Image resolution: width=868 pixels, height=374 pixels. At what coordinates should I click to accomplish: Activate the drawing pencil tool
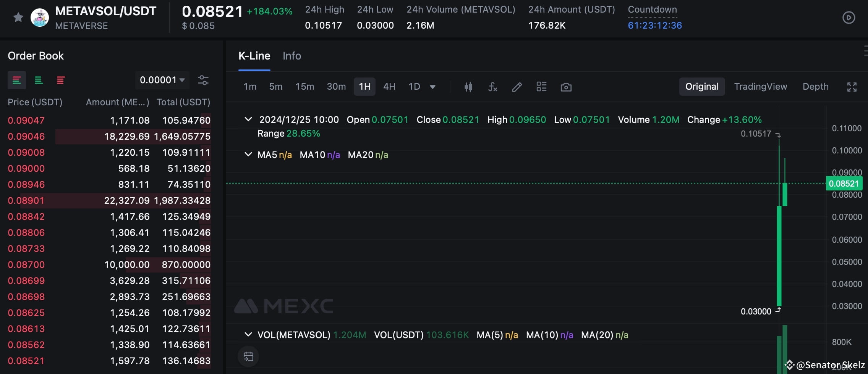point(517,87)
